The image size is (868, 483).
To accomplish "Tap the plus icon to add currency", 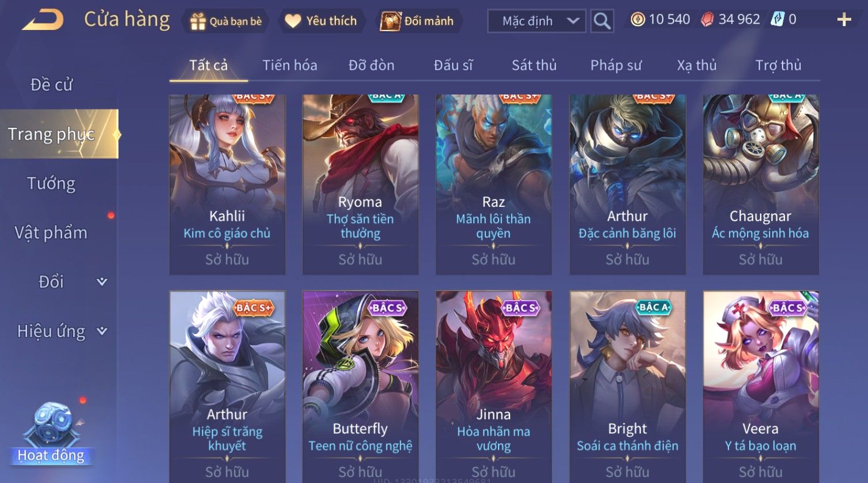I will pos(844,20).
